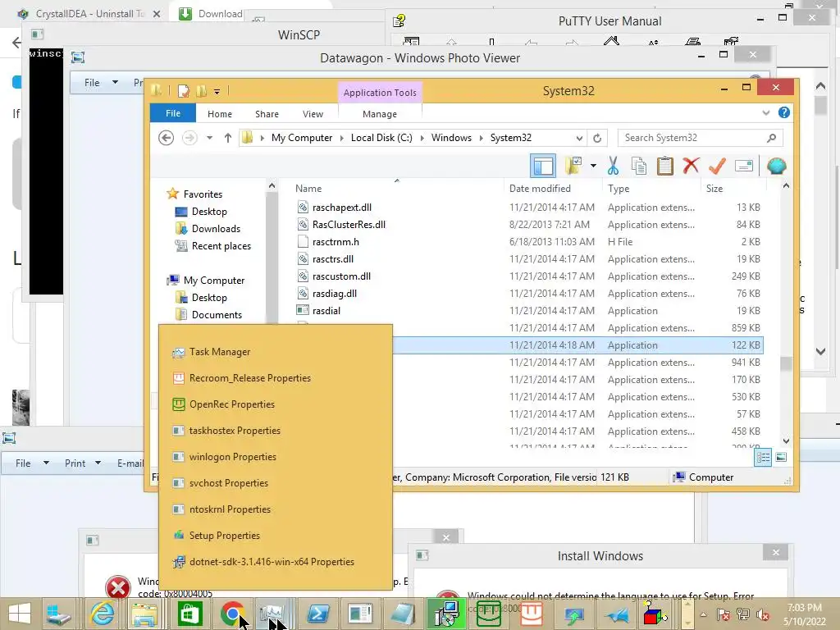This screenshot has width=840, height=630.
Task: Refresh the System32 folder
Action: (597, 138)
